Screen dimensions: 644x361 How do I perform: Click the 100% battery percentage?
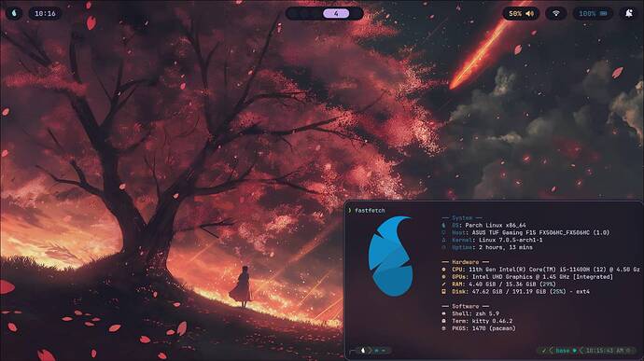(587, 14)
